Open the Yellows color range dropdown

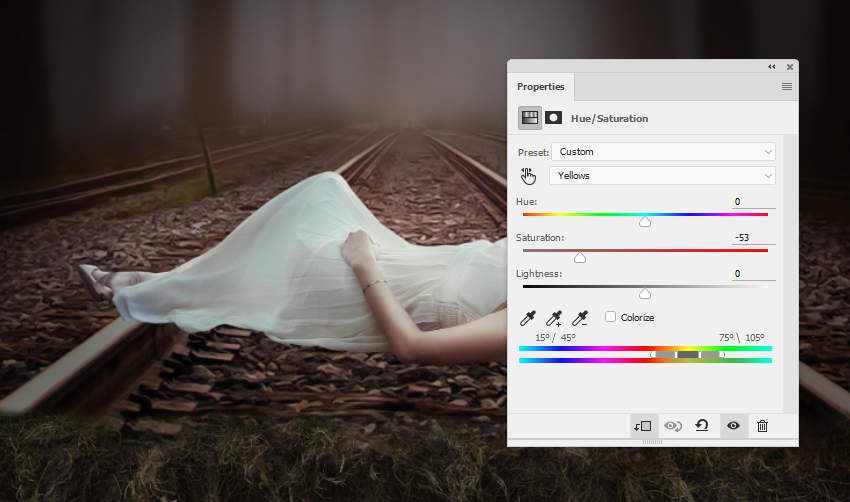(x=663, y=176)
